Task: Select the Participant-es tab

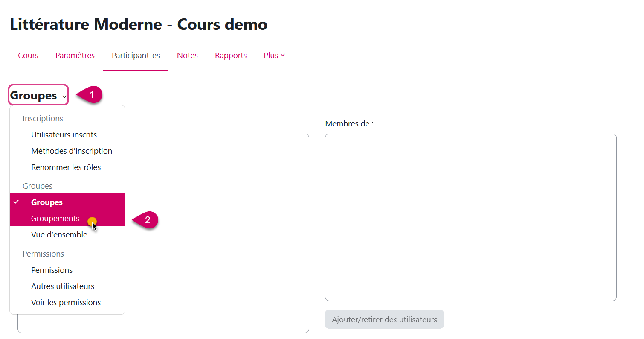Action: tap(136, 56)
